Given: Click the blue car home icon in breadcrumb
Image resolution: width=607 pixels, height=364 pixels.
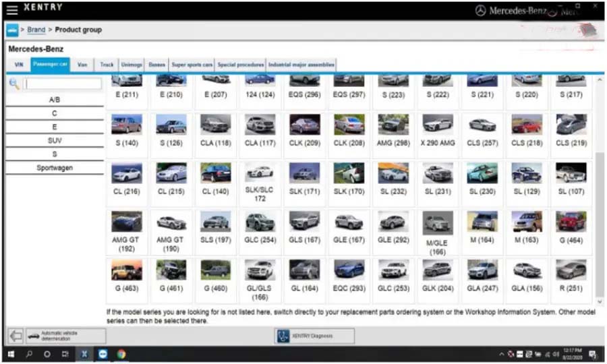Looking at the screenshot, I should click(x=12, y=30).
